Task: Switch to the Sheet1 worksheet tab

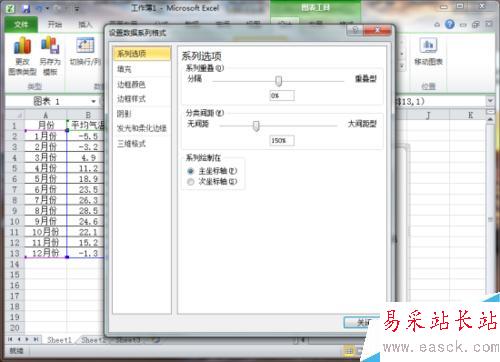Action: pyautogui.click(x=59, y=340)
